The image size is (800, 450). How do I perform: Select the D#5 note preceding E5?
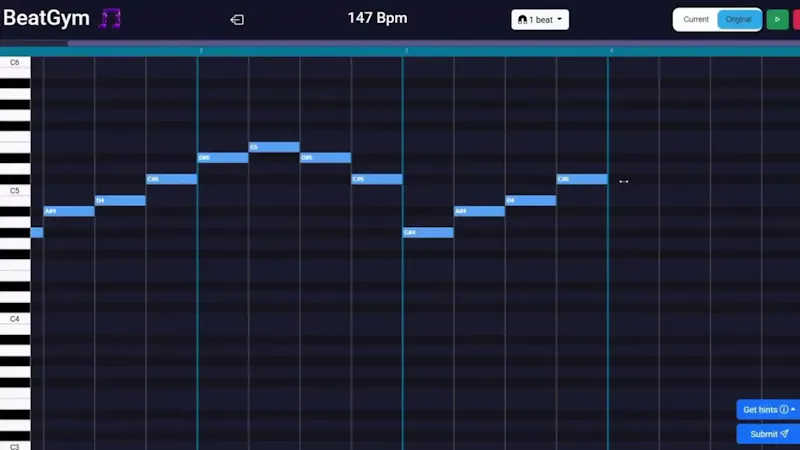(x=223, y=158)
